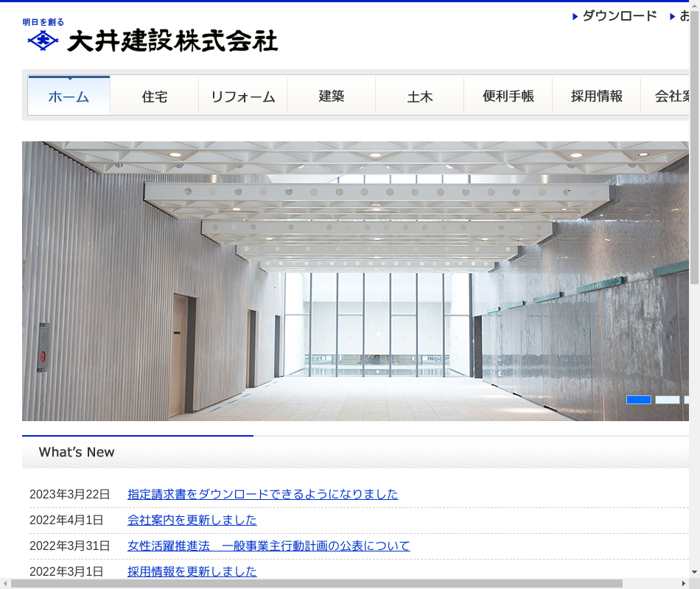Click the vertical scrollbar down arrow
Screen dimensions: 700x589
[694, 572]
